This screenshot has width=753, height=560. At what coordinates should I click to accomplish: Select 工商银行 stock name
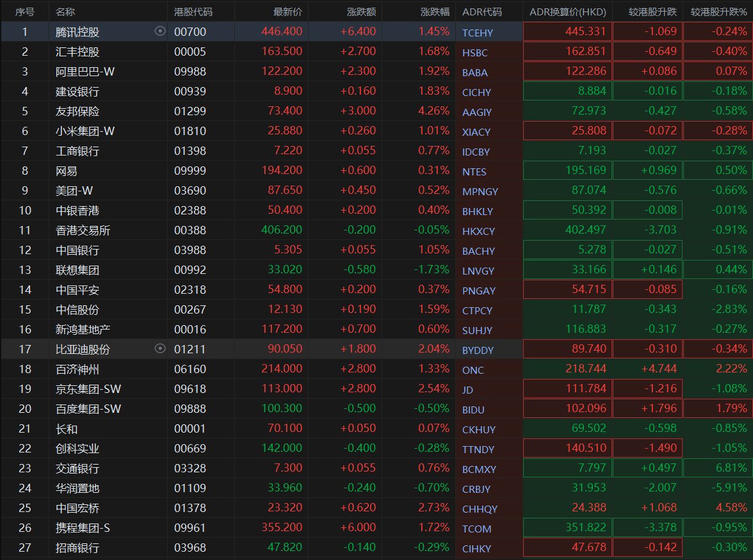click(77, 151)
